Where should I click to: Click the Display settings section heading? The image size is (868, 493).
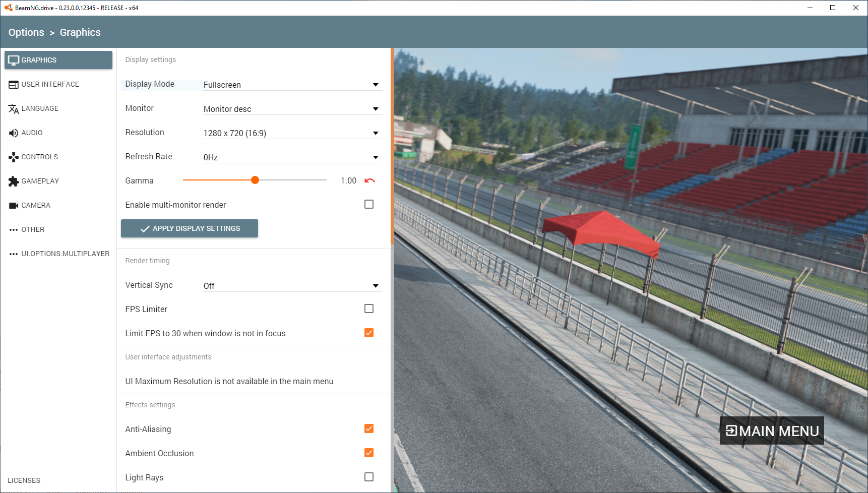click(151, 59)
